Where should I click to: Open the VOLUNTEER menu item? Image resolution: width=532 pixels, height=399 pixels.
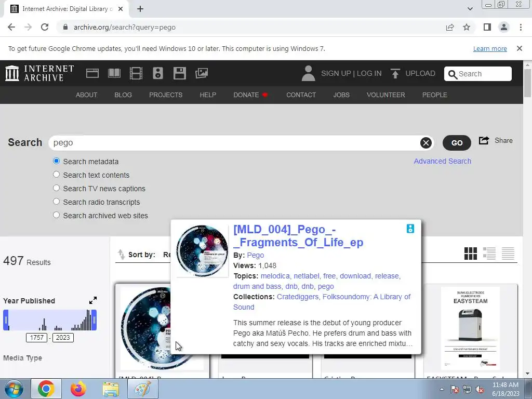tap(386, 95)
